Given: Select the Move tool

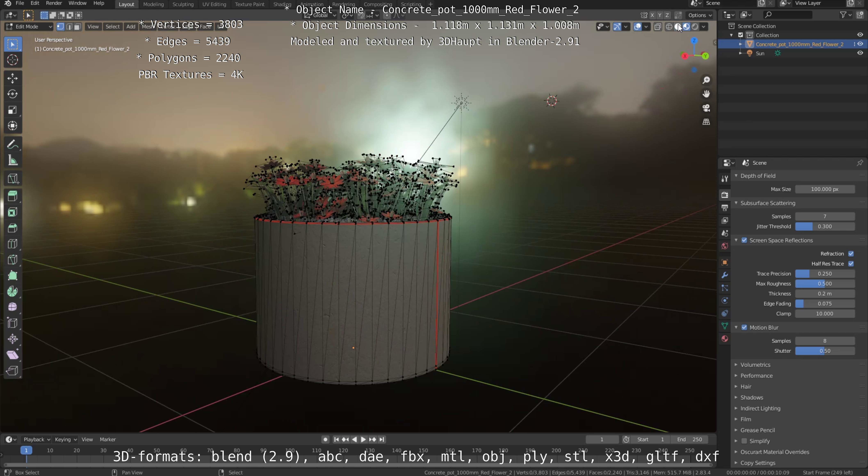Looking at the screenshot, I should (x=13, y=78).
